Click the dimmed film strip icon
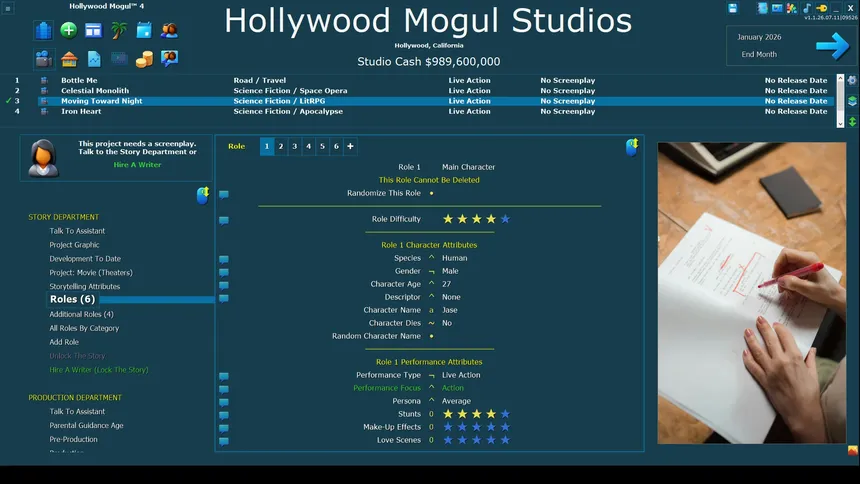Viewport: 860px width, 484px height. [119, 59]
